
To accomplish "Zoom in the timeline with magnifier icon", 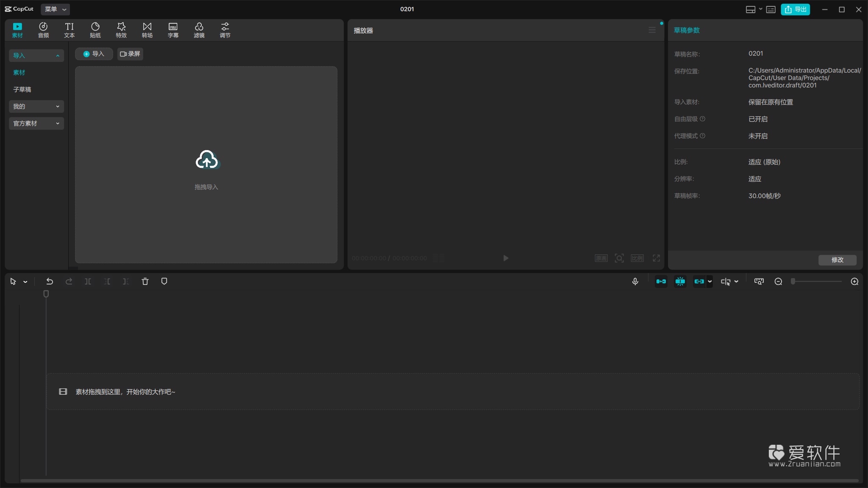I will click(x=854, y=281).
